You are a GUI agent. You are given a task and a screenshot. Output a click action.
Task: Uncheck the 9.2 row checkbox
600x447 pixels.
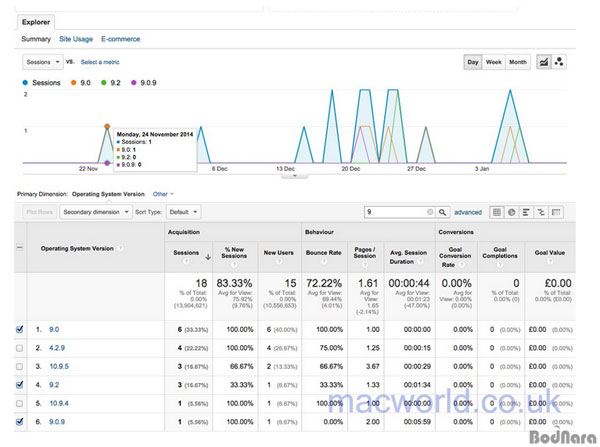(x=20, y=385)
